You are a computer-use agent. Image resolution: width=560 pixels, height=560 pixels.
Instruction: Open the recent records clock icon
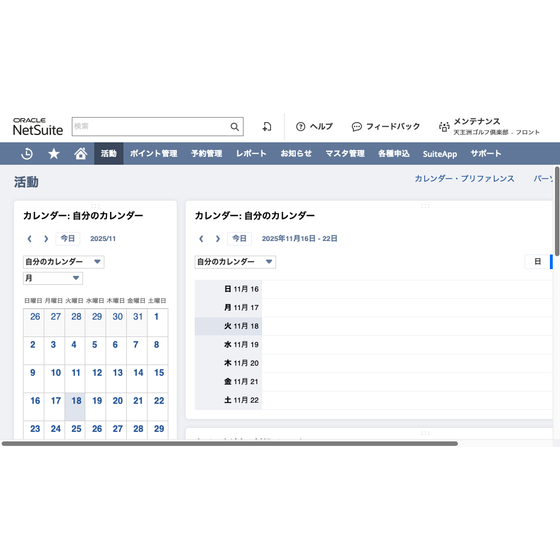tap(27, 154)
